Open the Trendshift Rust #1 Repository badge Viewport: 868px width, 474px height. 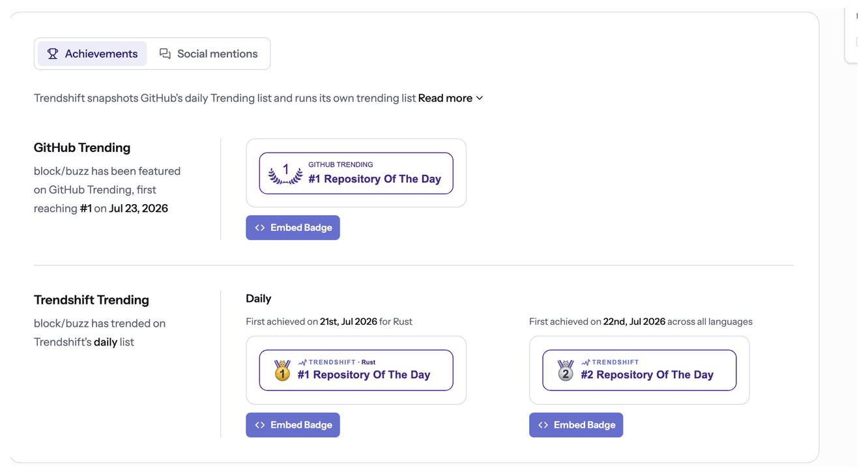click(356, 370)
